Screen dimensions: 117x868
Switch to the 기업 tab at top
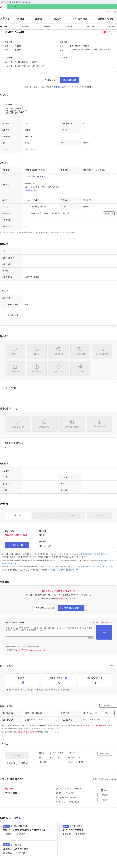15,7
